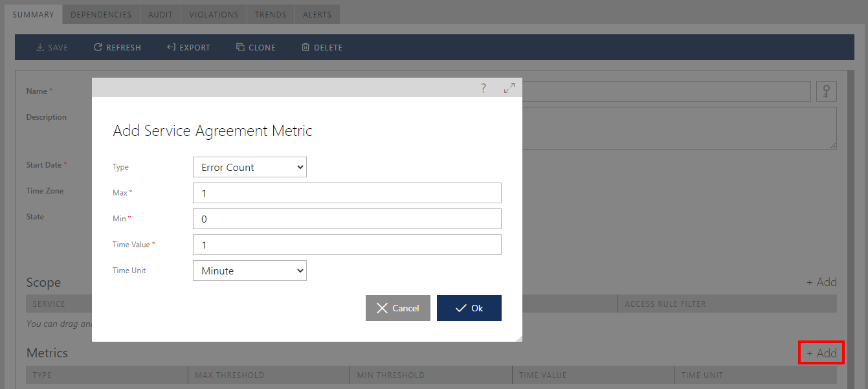Clone the current service agreement
The width and height of the screenshot is (868, 389).
[256, 47]
